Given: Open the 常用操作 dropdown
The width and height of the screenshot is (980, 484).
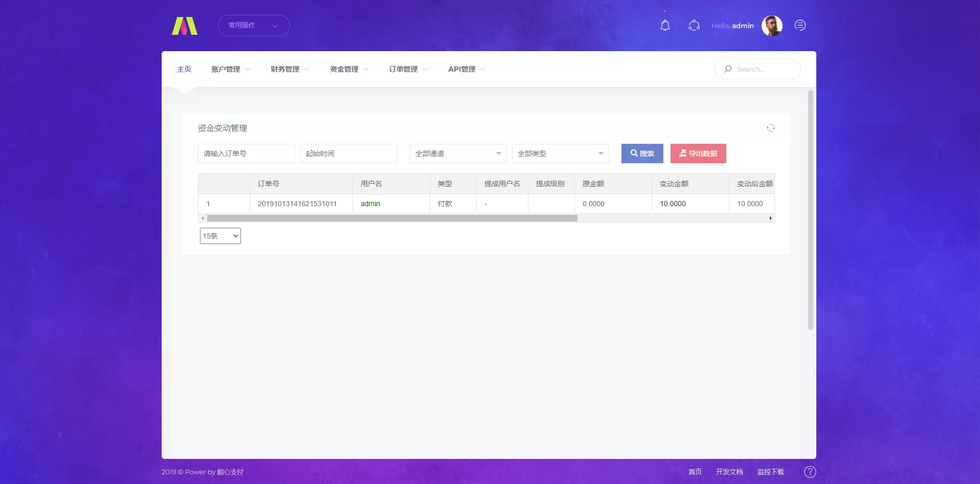Looking at the screenshot, I should point(254,26).
